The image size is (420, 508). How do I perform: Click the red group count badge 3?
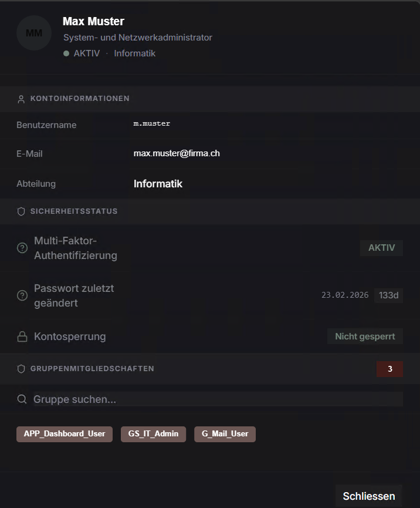[389, 369]
